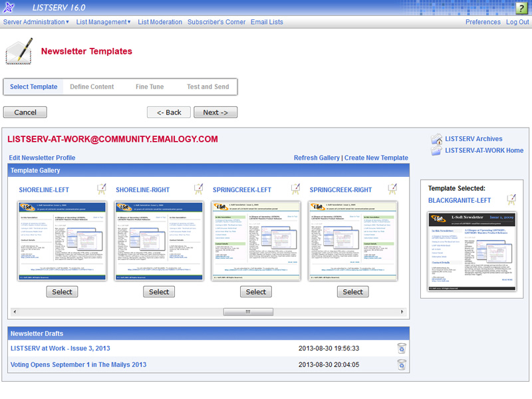The image size is (532, 399).
Task: Select the SPRINGCREEK-RIGHT template button
Action: coord(353,292)
